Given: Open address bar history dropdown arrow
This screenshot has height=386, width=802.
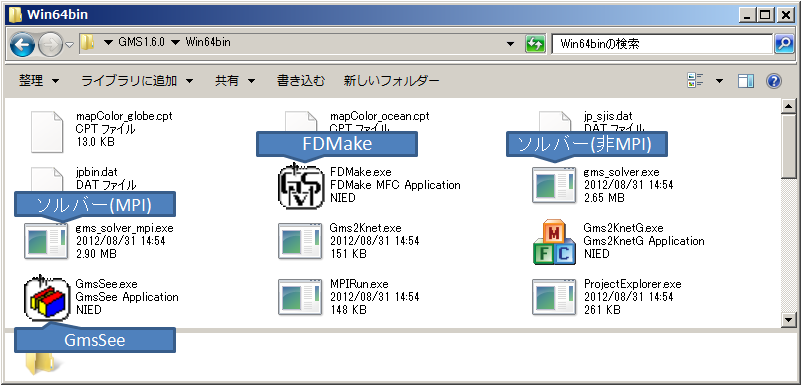Looking at the screenshot, I should coord(510,44).
